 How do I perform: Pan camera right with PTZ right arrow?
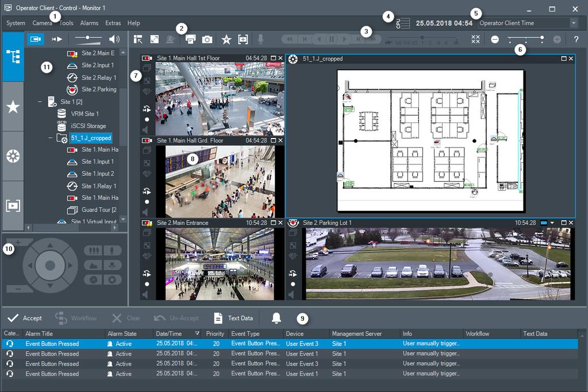70,266
